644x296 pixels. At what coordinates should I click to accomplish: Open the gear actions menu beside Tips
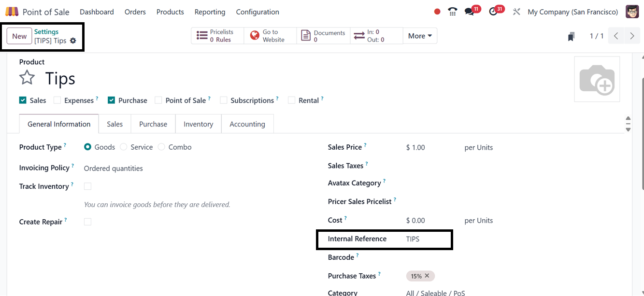(x=73, y=41)
